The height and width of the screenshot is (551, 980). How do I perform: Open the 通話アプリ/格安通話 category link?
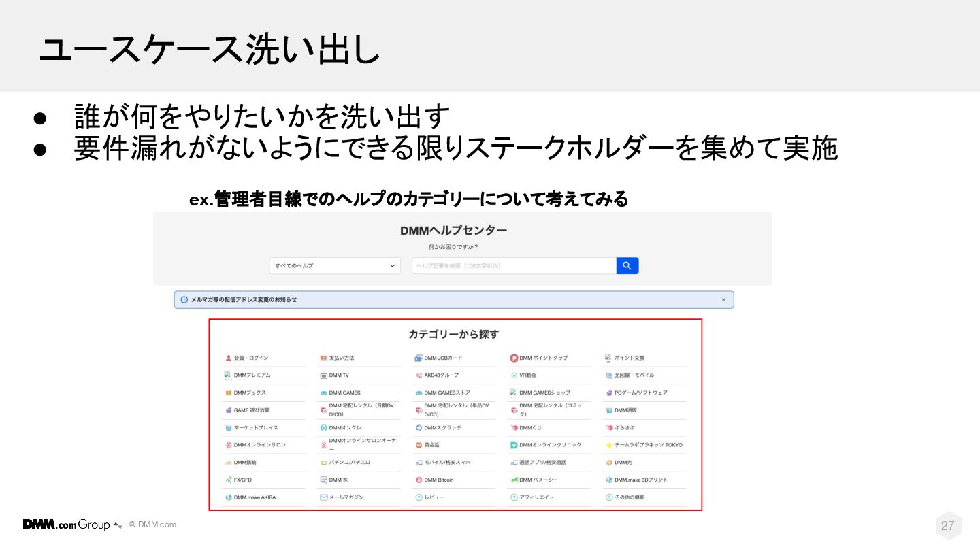click(542, 463)
